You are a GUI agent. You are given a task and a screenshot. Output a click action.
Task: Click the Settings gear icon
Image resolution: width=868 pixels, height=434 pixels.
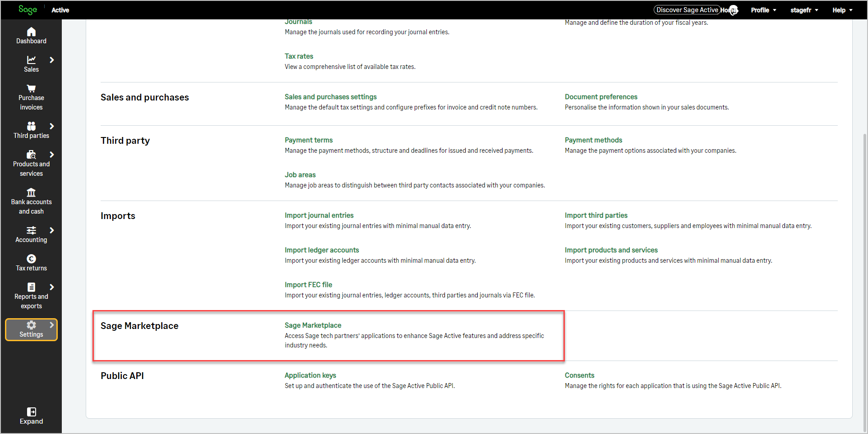[31, 325]
